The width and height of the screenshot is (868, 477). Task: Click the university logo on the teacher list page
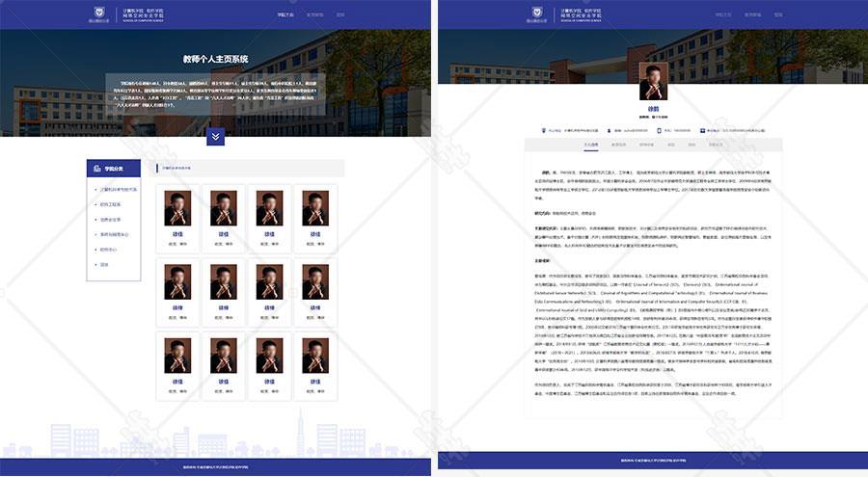coord(97,14)
